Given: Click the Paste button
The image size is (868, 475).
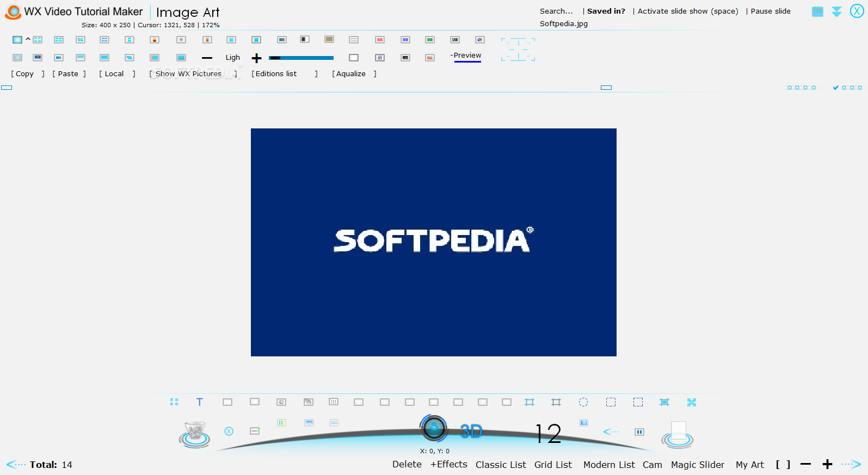Looking at the screenshot, I should point(69,74).
